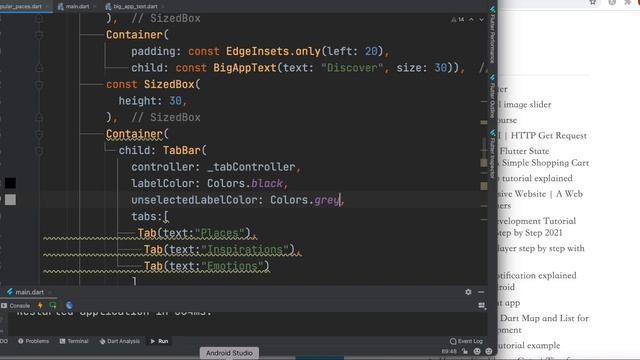
Task: Click grey color swatch in gutter
Action: [10, 200]
